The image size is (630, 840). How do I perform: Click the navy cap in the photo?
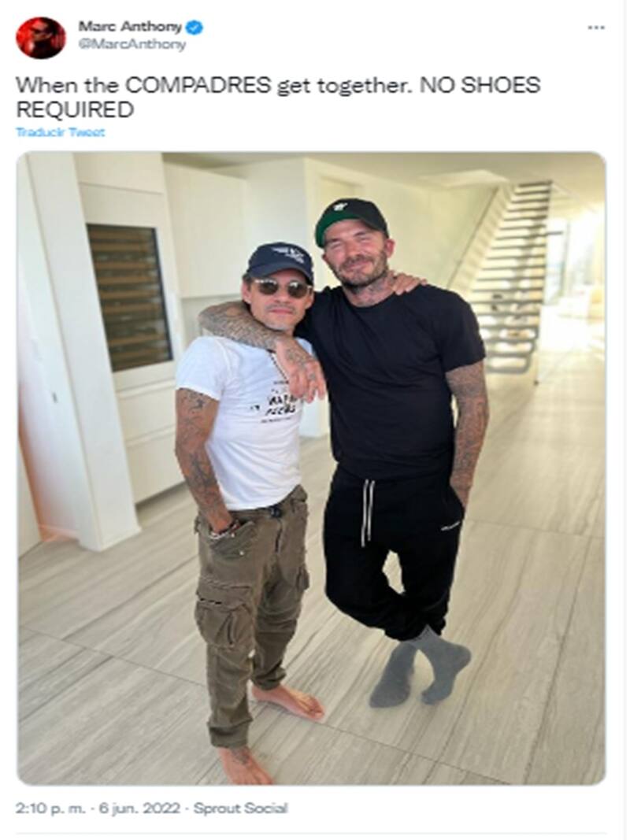280,262
